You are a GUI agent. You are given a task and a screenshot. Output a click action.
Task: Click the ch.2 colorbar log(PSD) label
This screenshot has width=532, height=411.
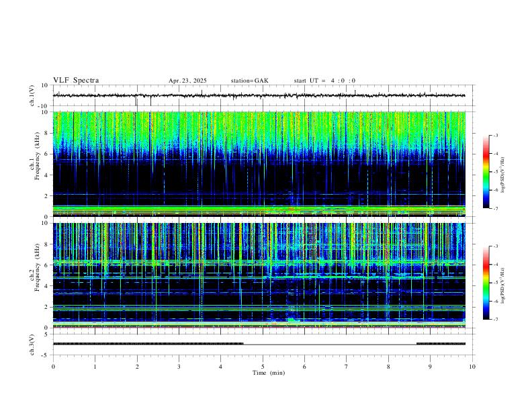pyautogui.click(x=502, y=286)
